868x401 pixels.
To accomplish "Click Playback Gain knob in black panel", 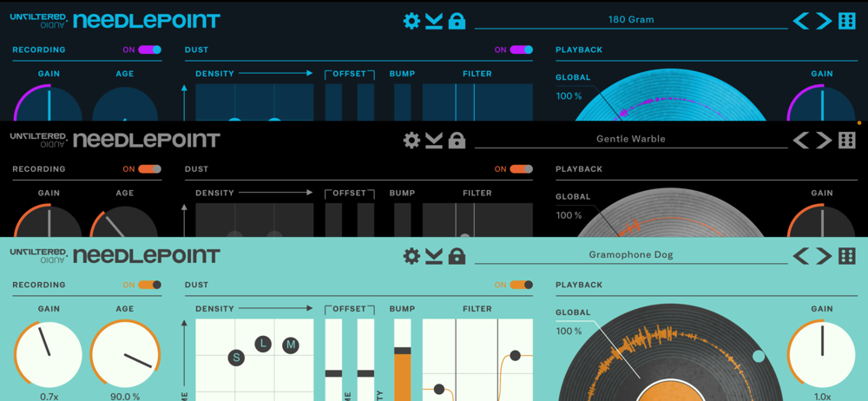I will tap(822, 220).
